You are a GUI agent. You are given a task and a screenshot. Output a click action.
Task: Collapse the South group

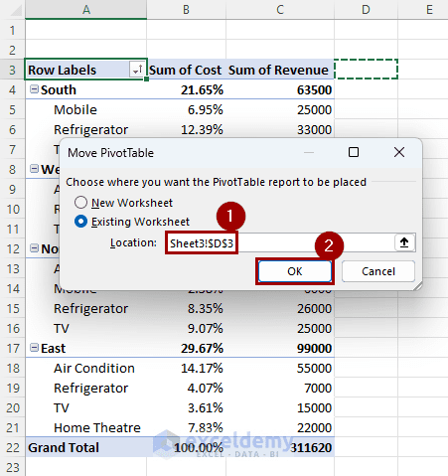[34, 89]
